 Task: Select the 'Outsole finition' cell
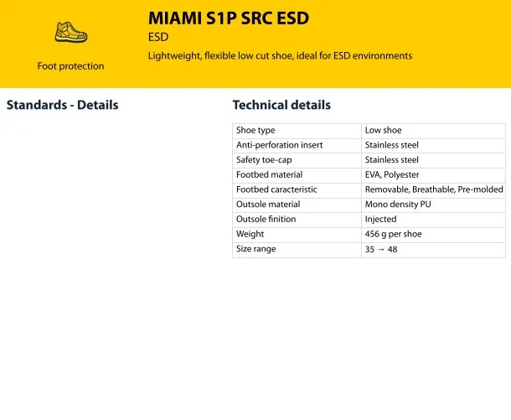(x=297, y=220)
